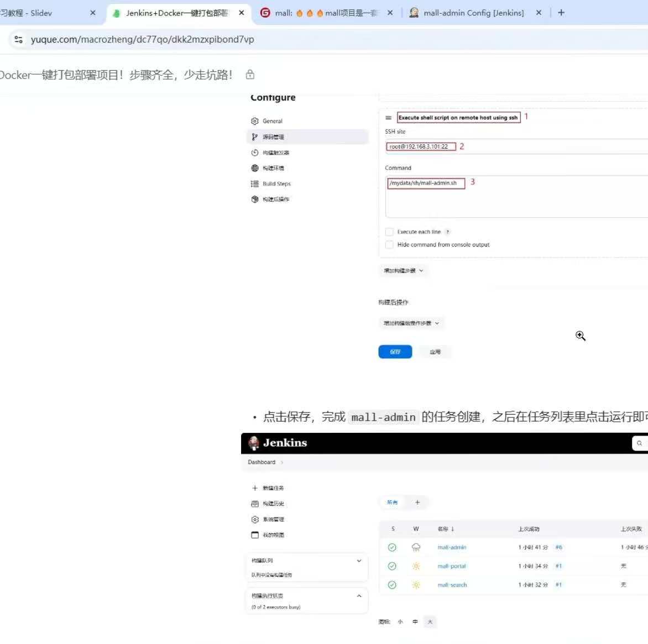Click the Jenkins favicon on mall-admin Config tab

[x=414, y=13]
